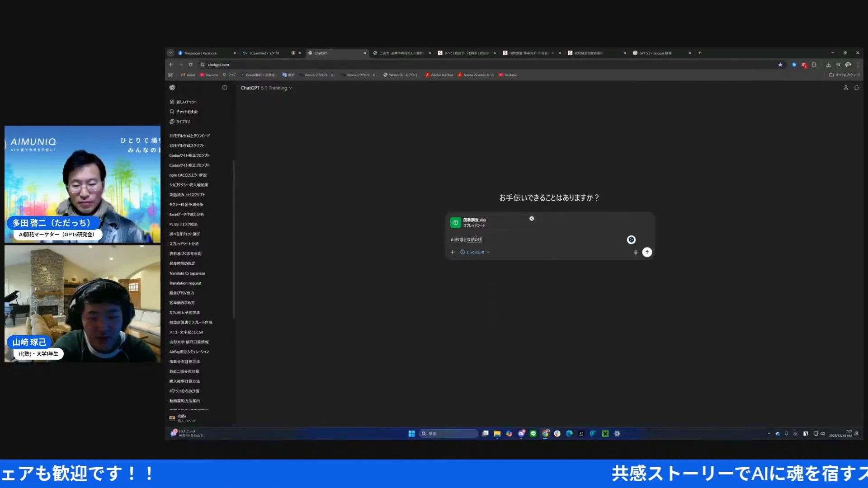
Task: Collapse the ChatGPT sidebar
Action: [225, 87]
